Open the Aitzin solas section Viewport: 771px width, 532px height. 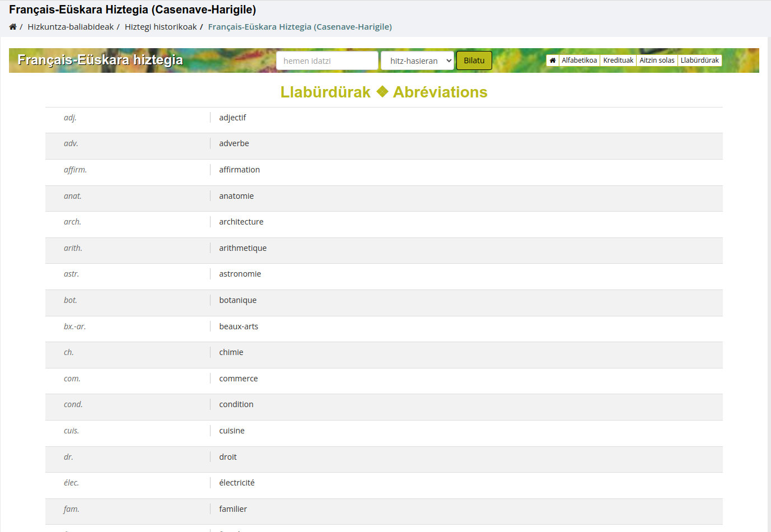657,60
